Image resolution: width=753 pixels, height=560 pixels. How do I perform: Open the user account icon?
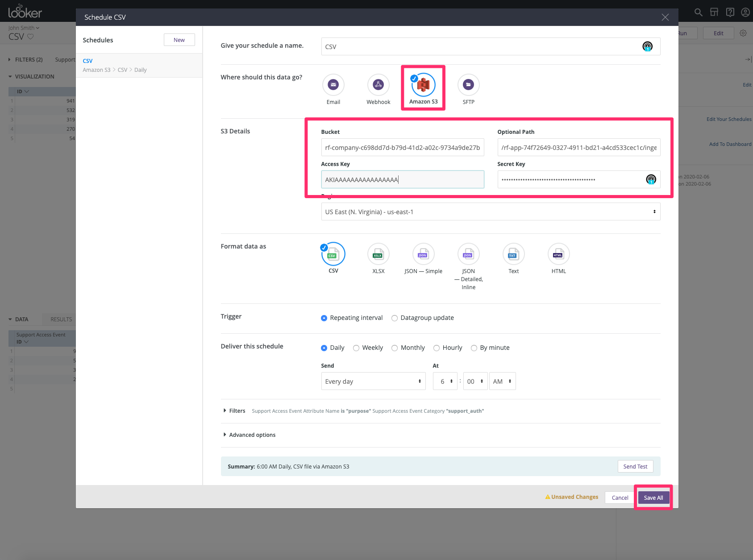(745, 12)
